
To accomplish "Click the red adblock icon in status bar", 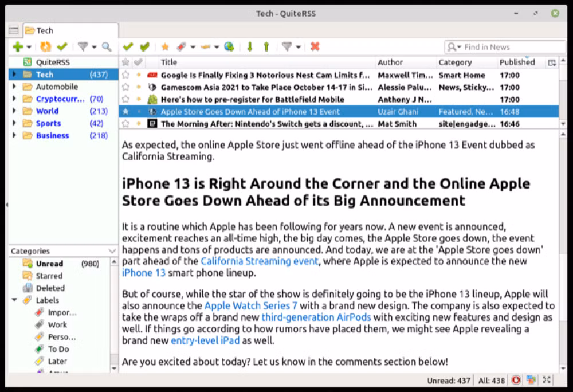I will [x=516, y=381].
